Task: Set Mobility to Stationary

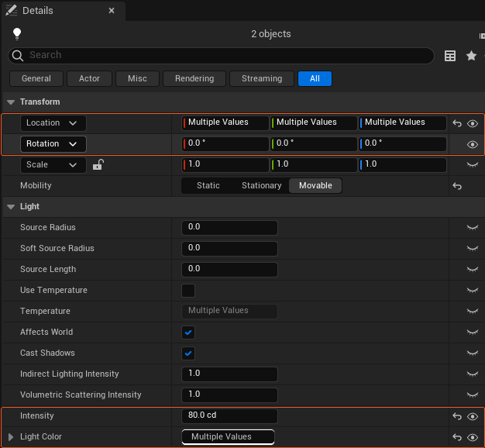Action: (x=261, y=186)
